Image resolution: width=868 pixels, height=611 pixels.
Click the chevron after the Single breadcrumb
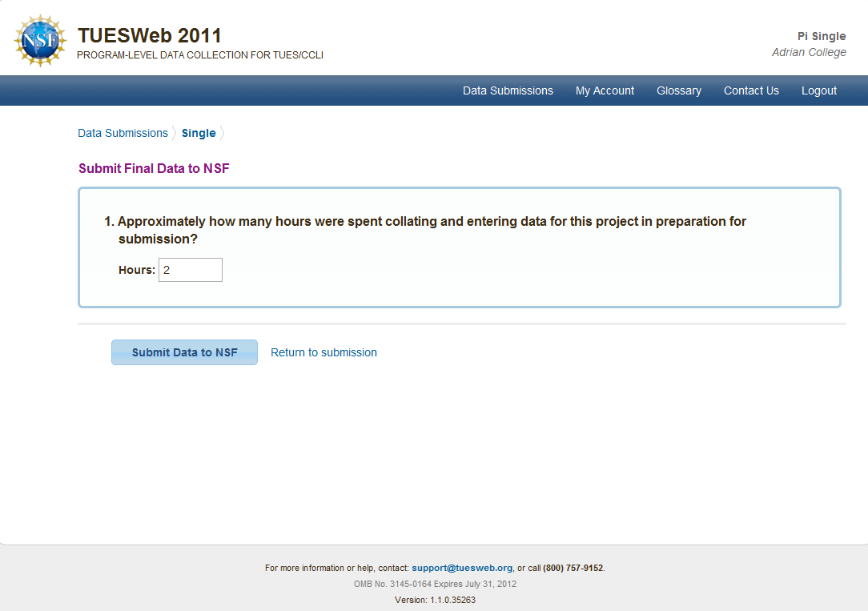click(223, 133)
